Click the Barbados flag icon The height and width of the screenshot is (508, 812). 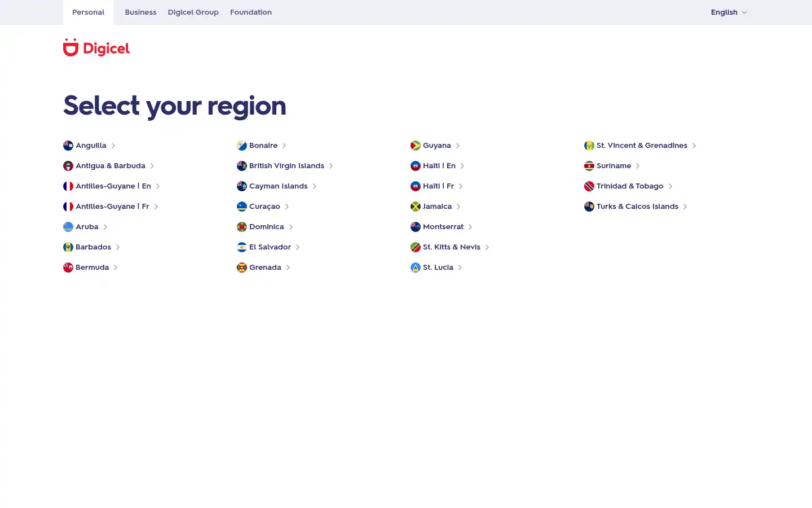(68, 247)
